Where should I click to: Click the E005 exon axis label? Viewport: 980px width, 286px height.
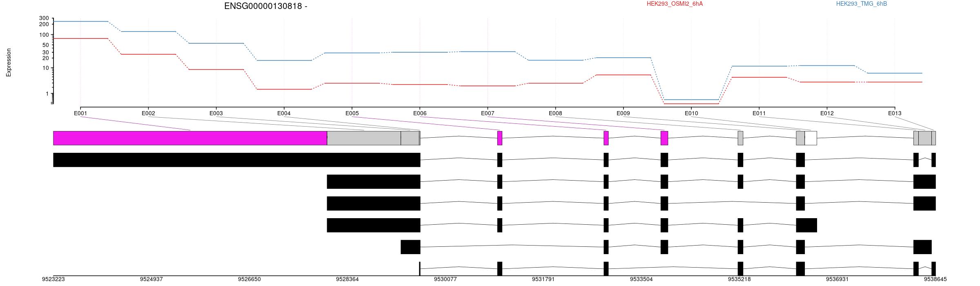point(352,113)
